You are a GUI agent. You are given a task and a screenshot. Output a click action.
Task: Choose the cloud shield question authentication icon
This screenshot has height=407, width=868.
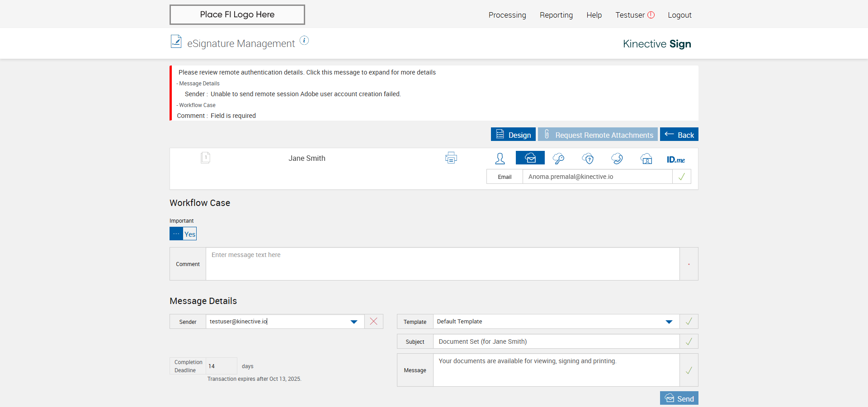tap(588, 159)
